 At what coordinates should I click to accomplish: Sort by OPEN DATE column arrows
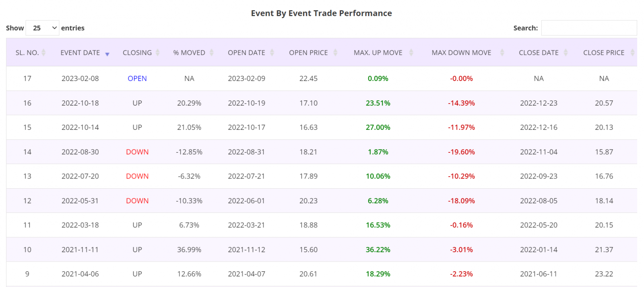272,52
